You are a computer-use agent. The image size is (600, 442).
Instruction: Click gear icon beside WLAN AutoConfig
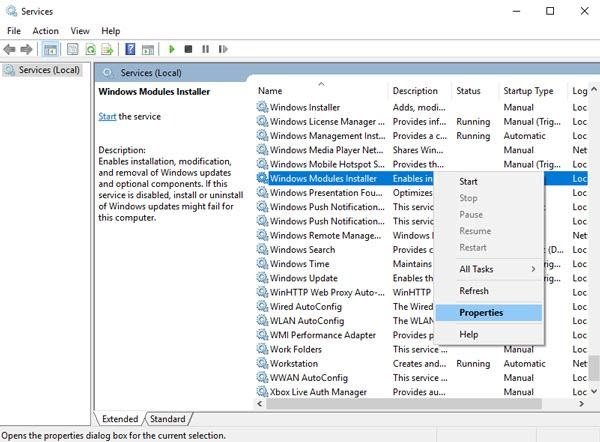[x=262, y=321]
